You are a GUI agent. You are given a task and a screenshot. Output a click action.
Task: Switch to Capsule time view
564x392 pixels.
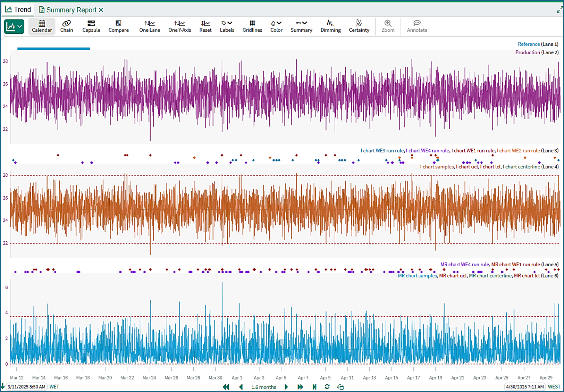tap(91, 26)
